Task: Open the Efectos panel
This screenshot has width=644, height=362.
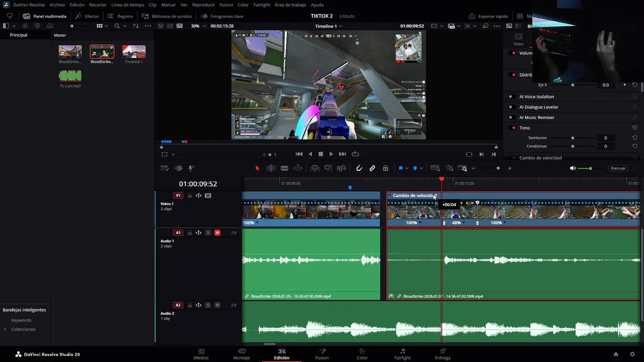Action: (87, 16)
